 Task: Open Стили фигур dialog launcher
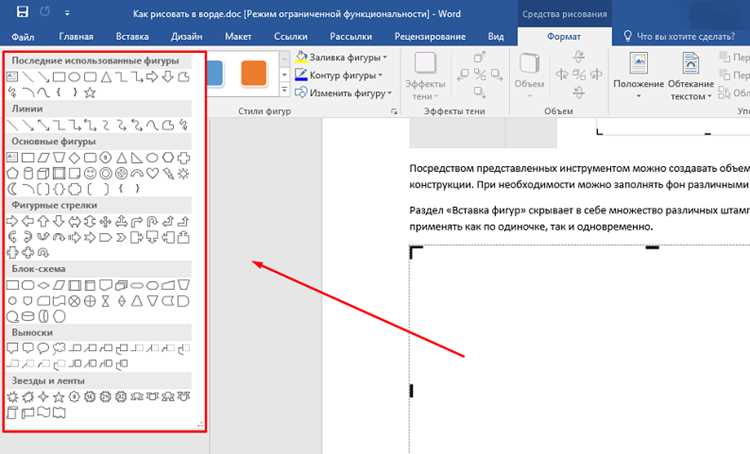394,111
